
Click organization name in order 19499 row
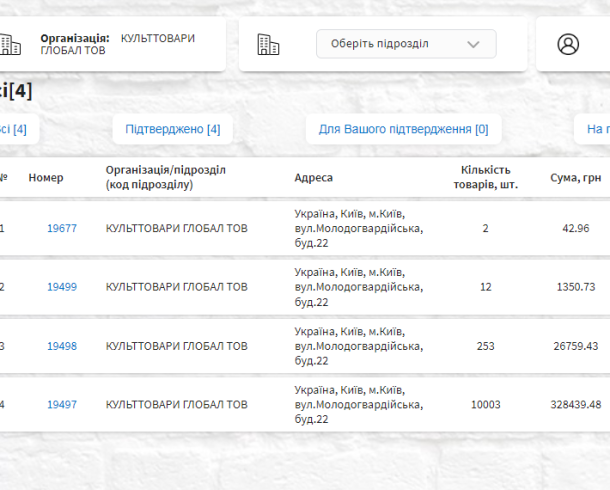click(177, 287)
